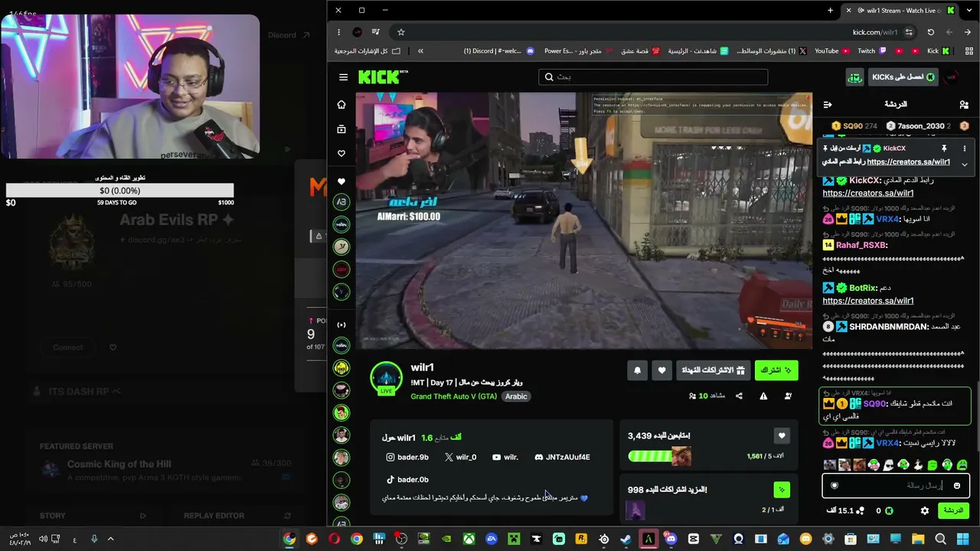Expand the pinned message chevron
The image size is (980, 551).
coord(965,165)
